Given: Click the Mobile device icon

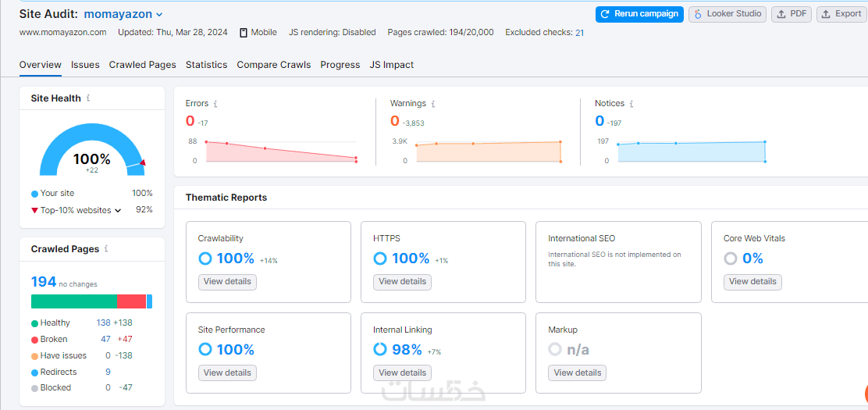Looking at the screenshot, I should click(244, 33).
